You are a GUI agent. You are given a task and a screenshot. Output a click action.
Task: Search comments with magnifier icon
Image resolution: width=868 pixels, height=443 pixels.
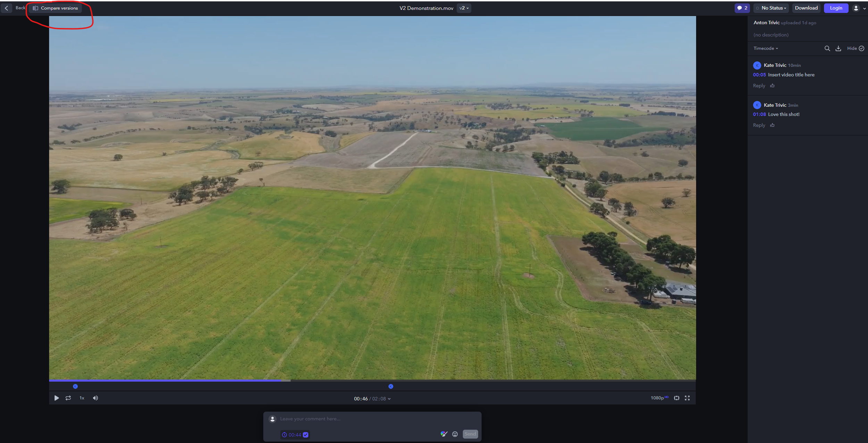[827, 49]
